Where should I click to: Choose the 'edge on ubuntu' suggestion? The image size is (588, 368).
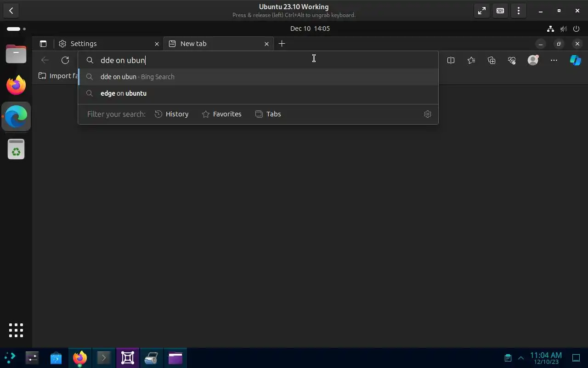tap(258, 93)
